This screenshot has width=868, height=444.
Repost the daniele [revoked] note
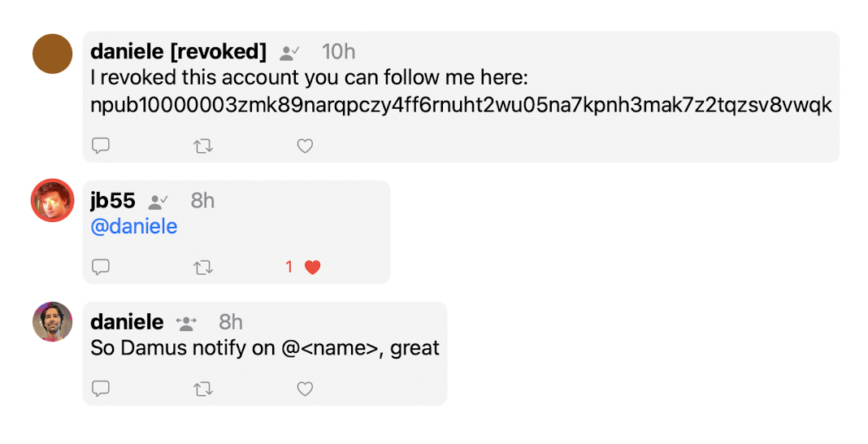(x=202, y=146)
